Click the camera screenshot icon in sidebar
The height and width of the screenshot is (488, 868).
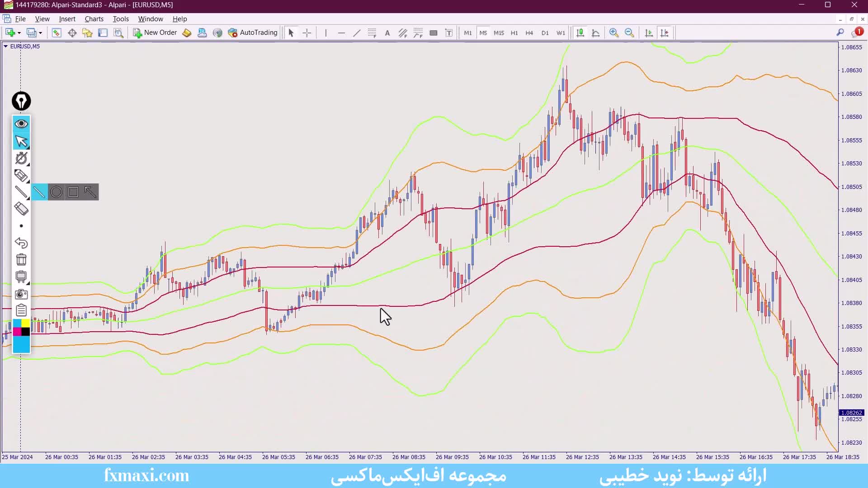coord(21,294)
